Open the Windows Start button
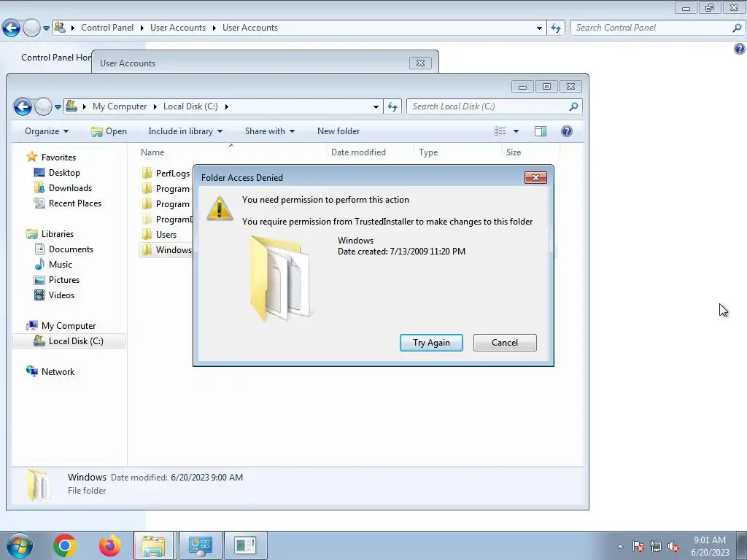The width and height of the screenshot is (747, 560). click(19, 545)
